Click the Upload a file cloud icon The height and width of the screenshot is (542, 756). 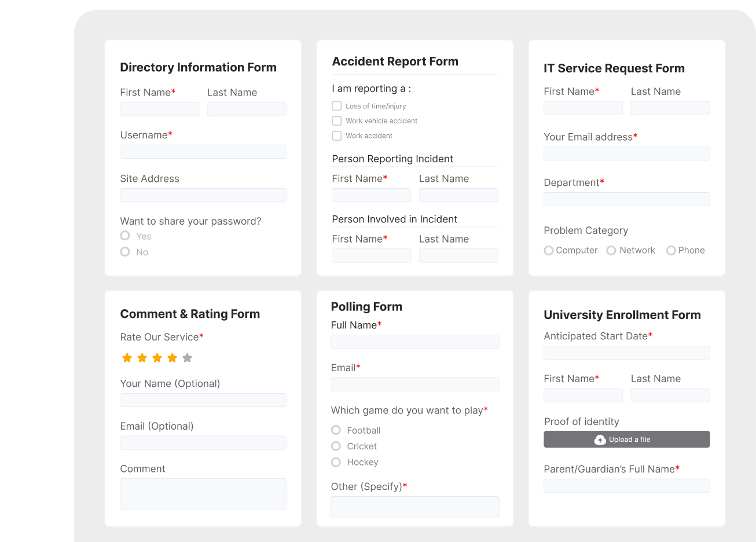point(600,439)
